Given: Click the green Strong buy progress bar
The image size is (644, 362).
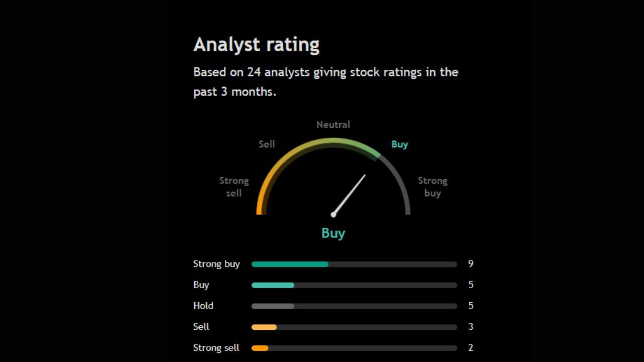Looking at the screenshot, I should click(290, 264).
